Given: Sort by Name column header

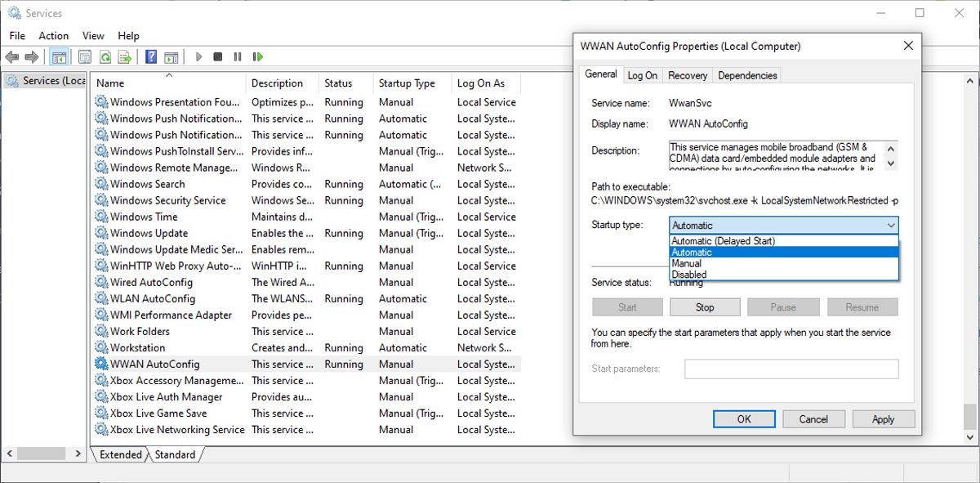Looking at the screenshot, I should pos(169,83).
